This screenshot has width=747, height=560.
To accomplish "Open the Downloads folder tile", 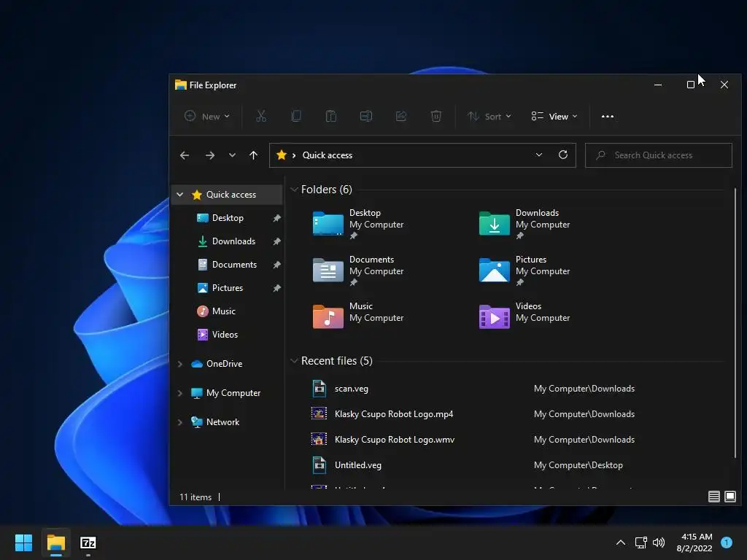I will pyautogui.click(x=525, y=224).
